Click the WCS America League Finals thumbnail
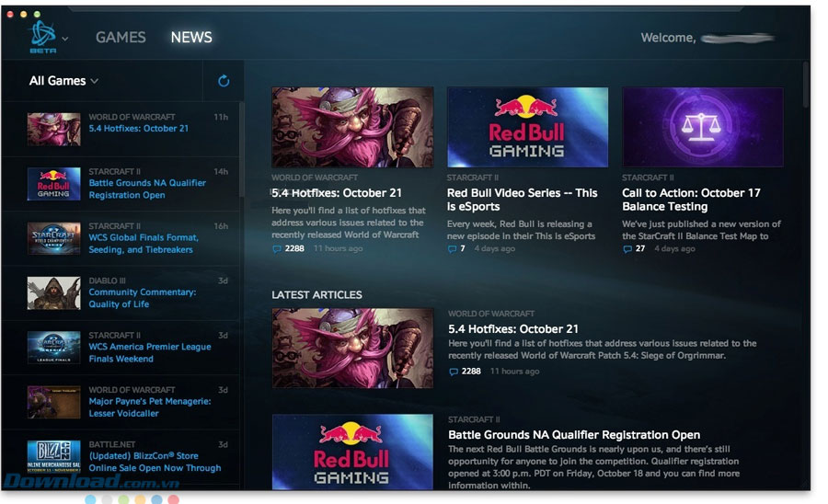Screen dimensions: 828x504 54,348
